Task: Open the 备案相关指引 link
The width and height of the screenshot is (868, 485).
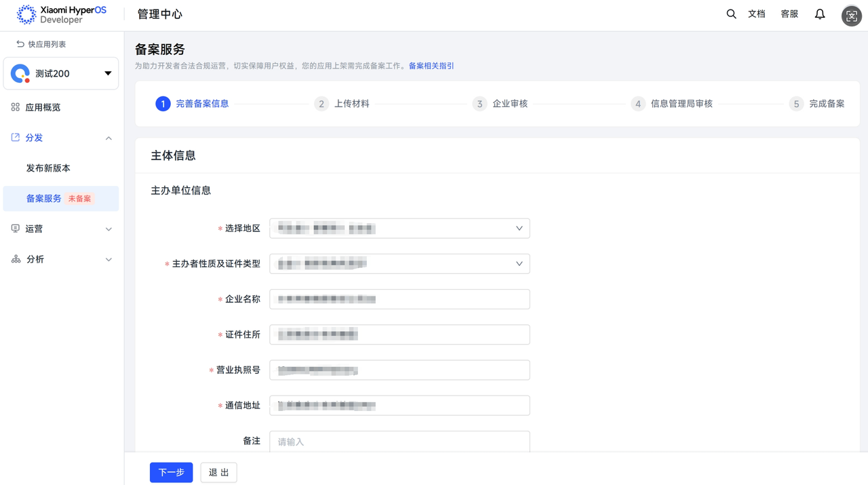Action: pyautogui.click(x=431, y=66)
